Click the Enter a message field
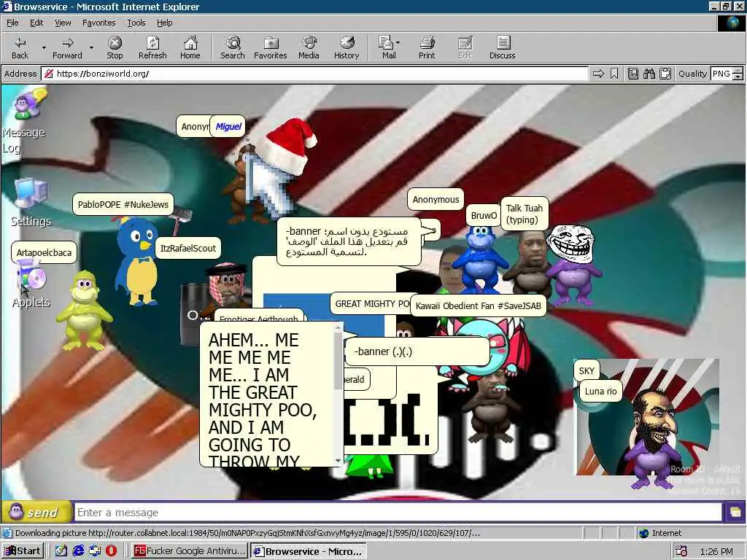This screenshot has height=560, width=747. pyautogui.click(x=398, y=513)
